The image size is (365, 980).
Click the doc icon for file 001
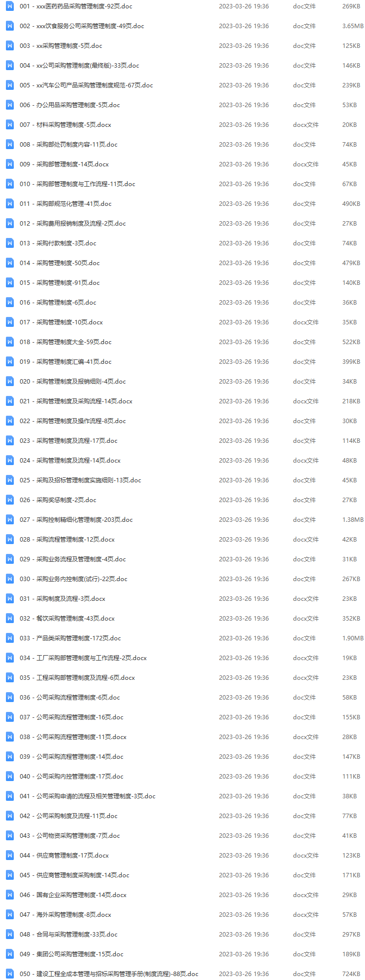10,6
